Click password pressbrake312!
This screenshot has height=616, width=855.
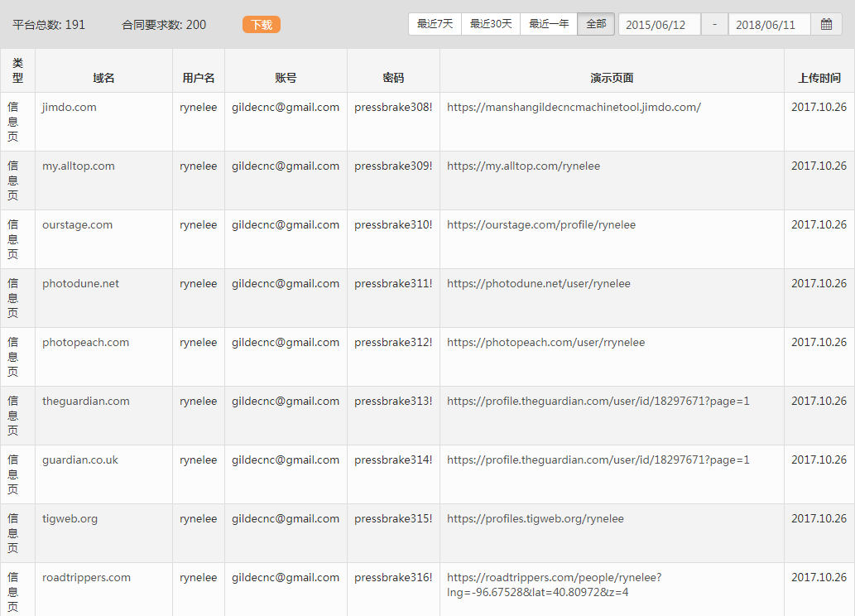tap(393, 343)
